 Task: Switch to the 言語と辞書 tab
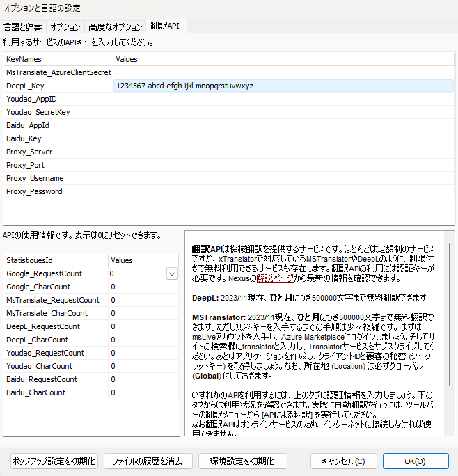click(x=23, y=27)
